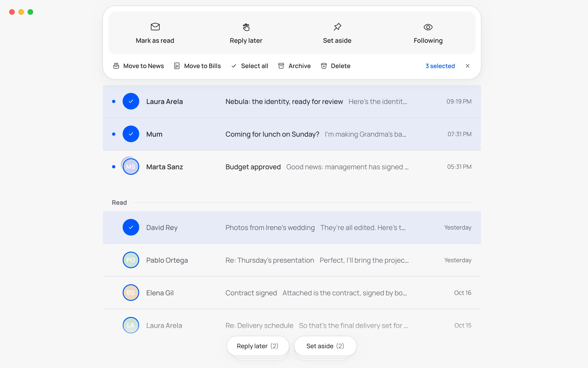Select Pablo Ortega's PO avatar

131,260
